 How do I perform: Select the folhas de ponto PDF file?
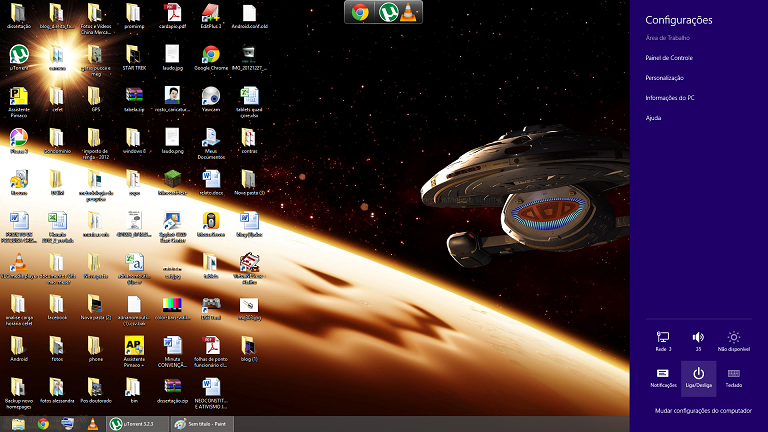coord(211,352)
